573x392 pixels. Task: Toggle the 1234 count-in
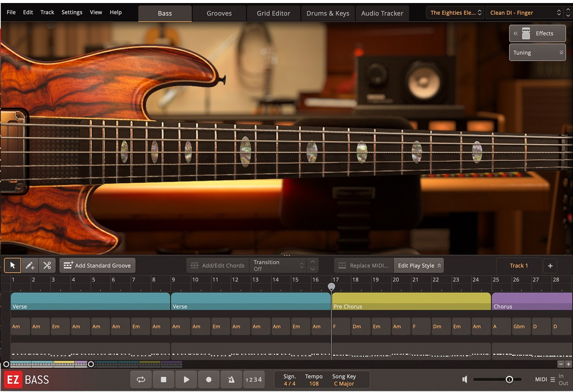pyautogui.click(x=254, y=379)
